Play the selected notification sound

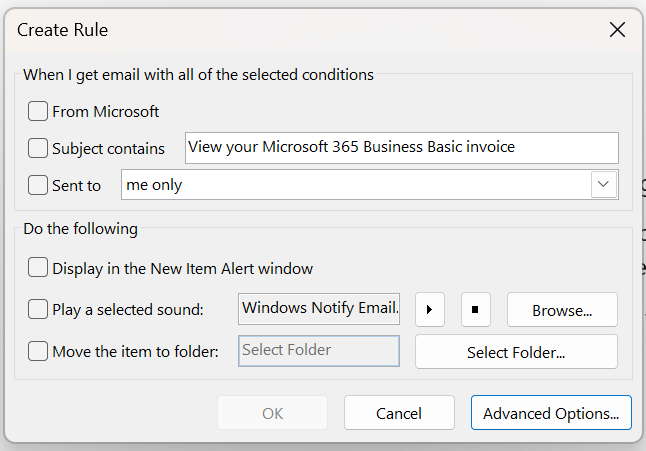pos(430,310)
